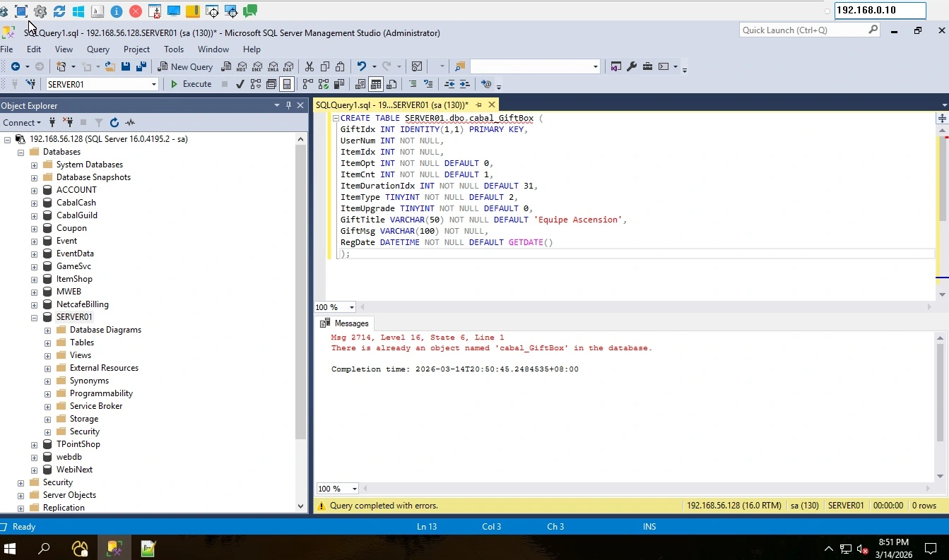Open the Toolbox briefcase icon

[647, 66]
